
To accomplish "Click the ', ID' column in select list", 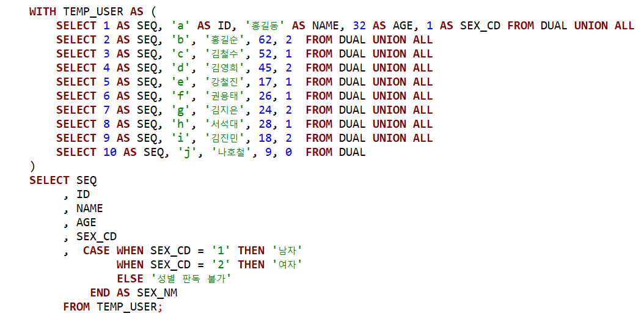I will [76, 194].
